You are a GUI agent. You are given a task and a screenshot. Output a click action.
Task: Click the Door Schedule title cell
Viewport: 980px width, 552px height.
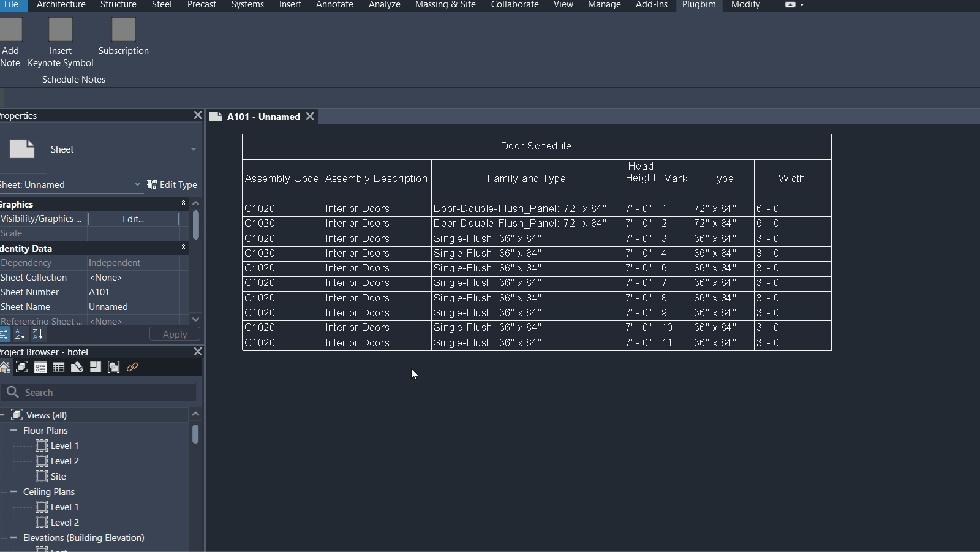(x=536, y=146)
